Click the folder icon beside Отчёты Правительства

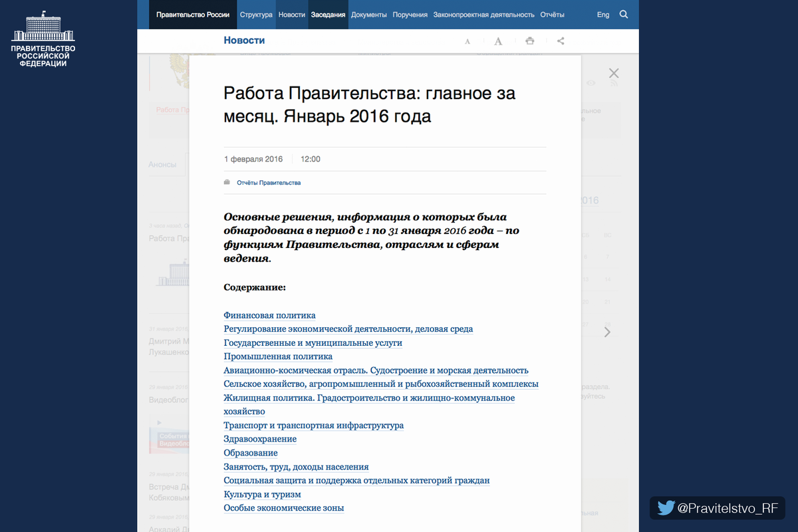point(227,182)
